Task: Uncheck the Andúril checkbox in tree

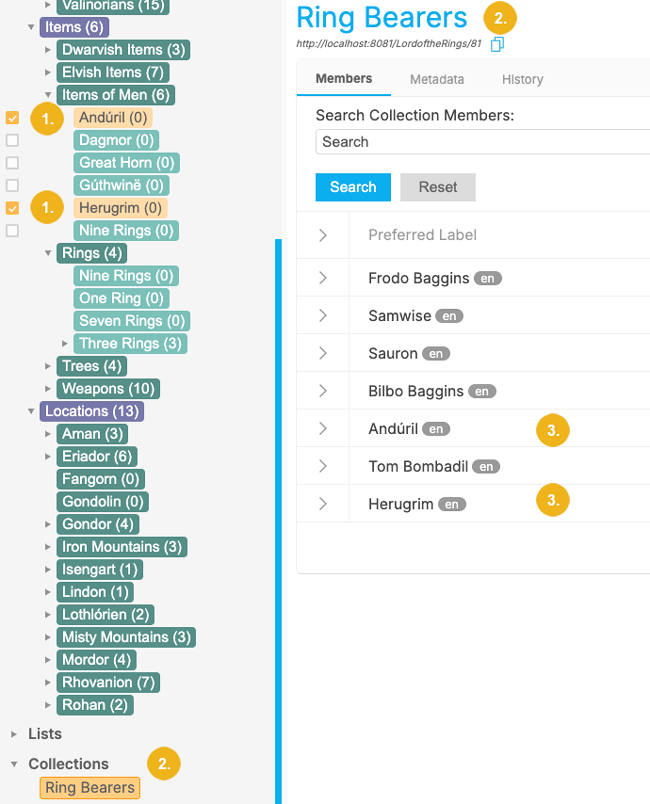Action: (x=12, y=118)
